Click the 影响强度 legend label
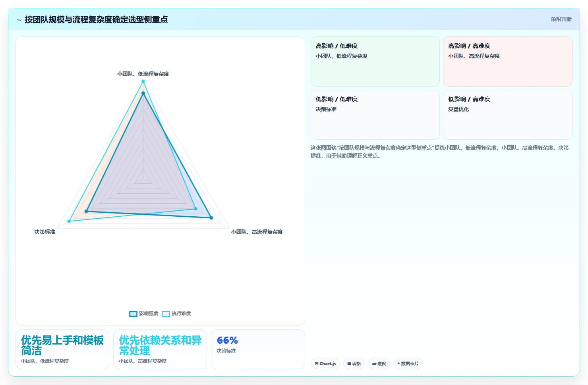588x385 pixels. pos(149,314)
